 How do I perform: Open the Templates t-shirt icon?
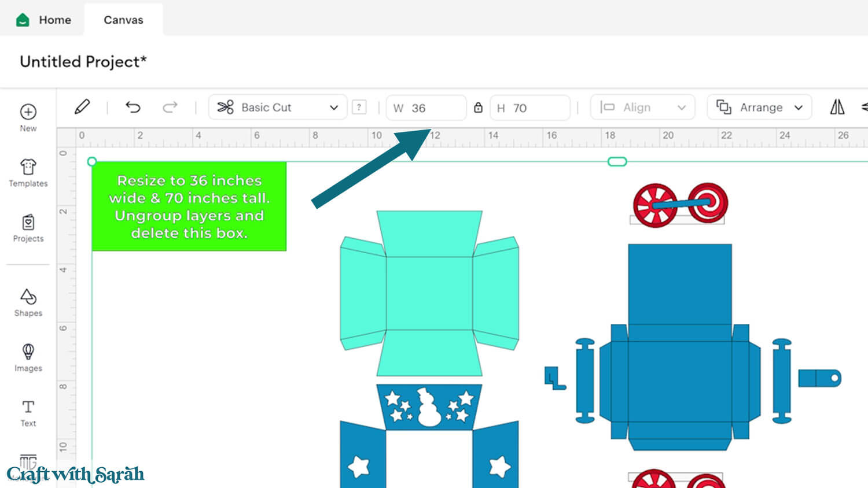[28, 167]
